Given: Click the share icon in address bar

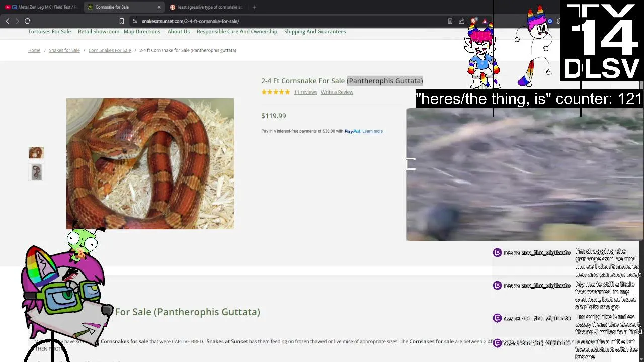Looking at the screenshot, I should tap(461, 21).
